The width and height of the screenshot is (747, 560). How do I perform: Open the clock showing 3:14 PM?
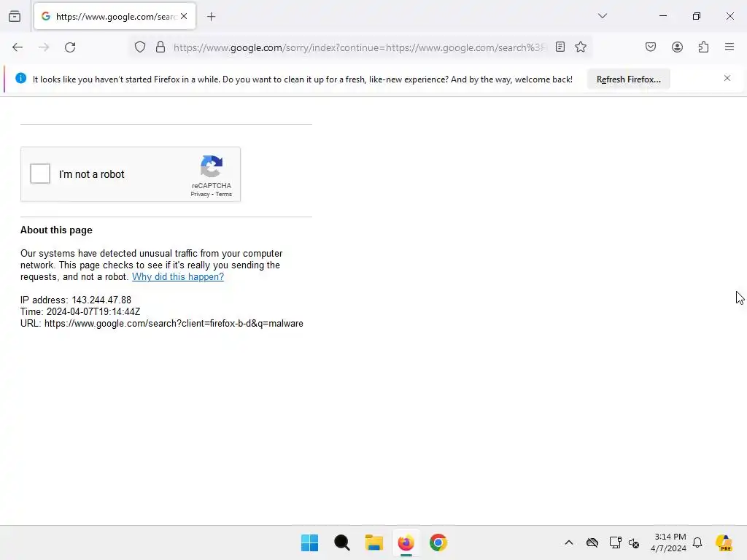click(668, 542)
